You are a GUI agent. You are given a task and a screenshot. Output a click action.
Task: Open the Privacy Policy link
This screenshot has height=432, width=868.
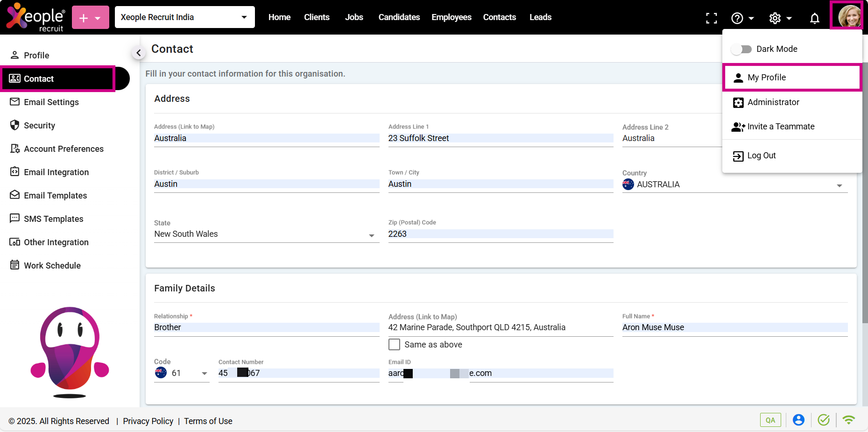click(x=148, y=421)
